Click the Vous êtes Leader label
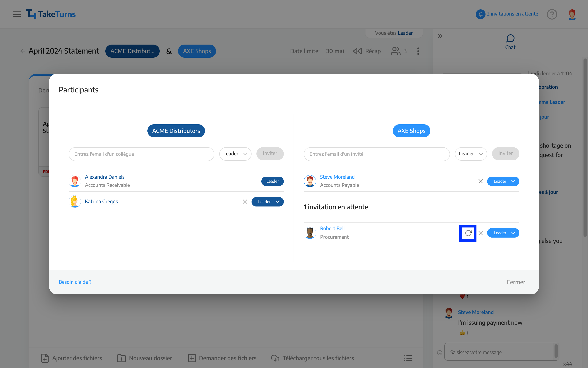Image resolution: width=588 pixels, height=368 pixels. point(394,33)
